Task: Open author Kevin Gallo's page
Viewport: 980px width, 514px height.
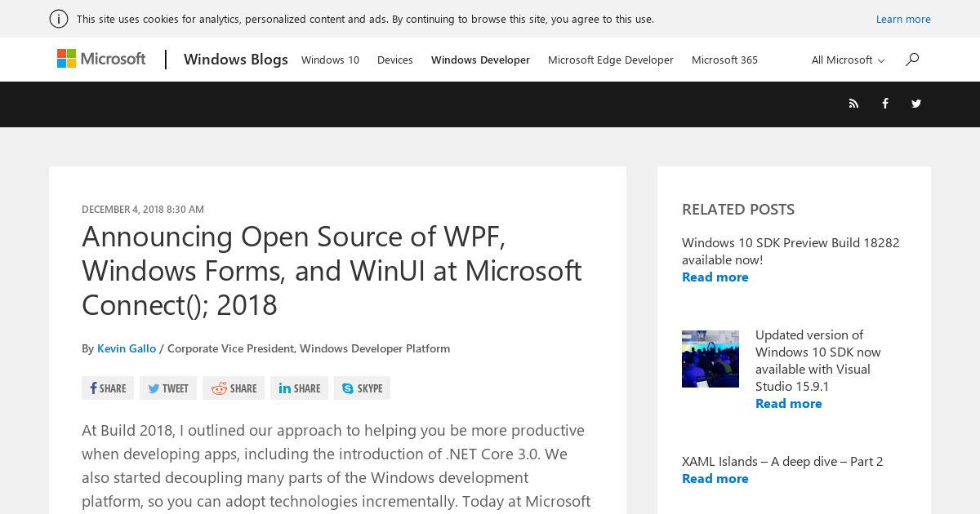Action: [127, 348]
